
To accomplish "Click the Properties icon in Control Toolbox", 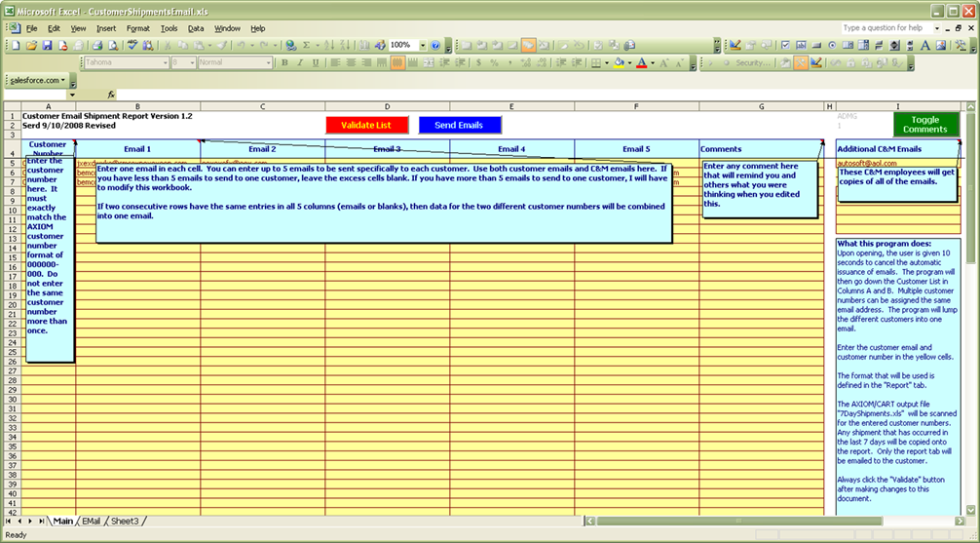I will [x=751, y=45].
